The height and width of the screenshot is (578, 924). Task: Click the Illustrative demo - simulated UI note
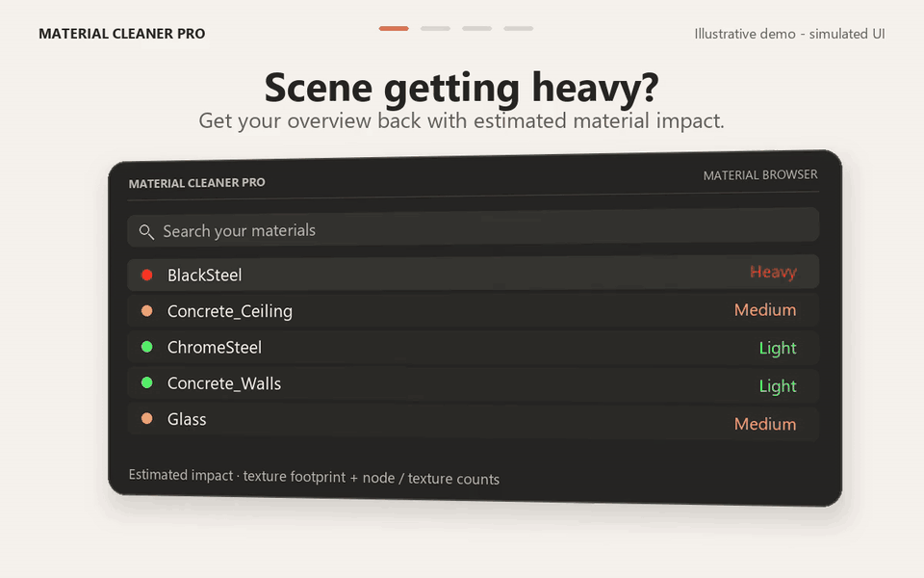(789, 34)
